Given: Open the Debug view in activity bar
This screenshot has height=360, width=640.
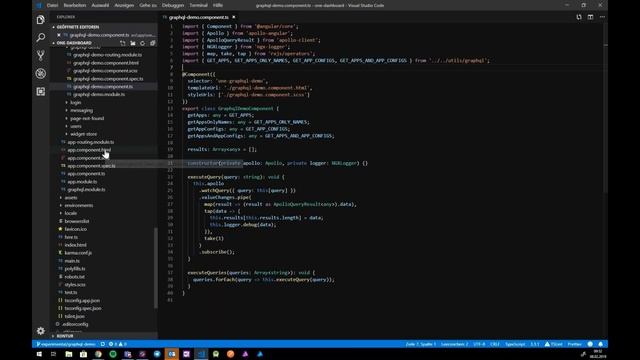Looking at the screenshot, I should coord(40,73).
